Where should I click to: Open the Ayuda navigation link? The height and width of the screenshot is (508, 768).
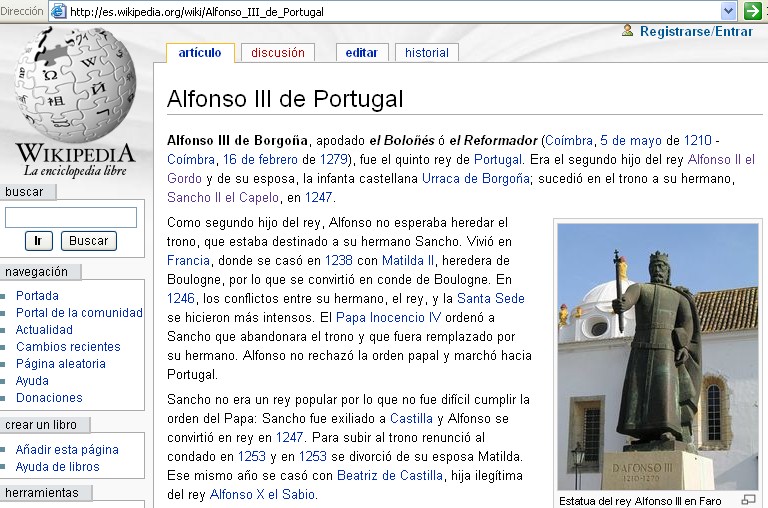(x=32, y=381)
